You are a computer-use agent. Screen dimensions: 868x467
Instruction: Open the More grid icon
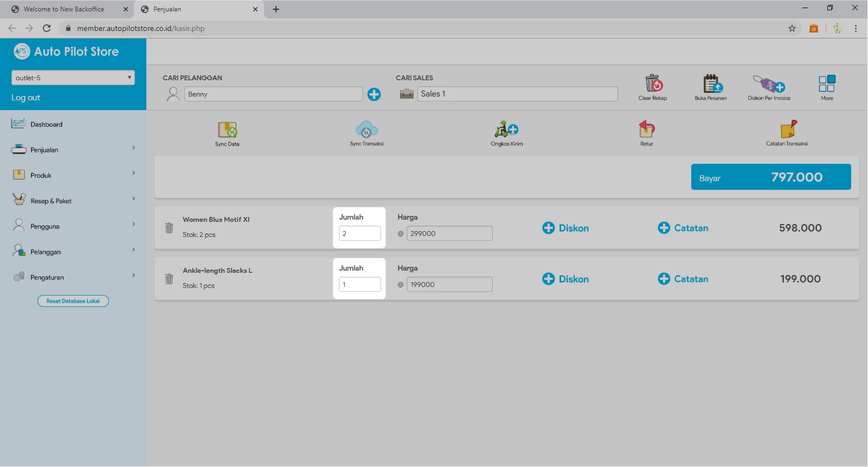point(827,84)
